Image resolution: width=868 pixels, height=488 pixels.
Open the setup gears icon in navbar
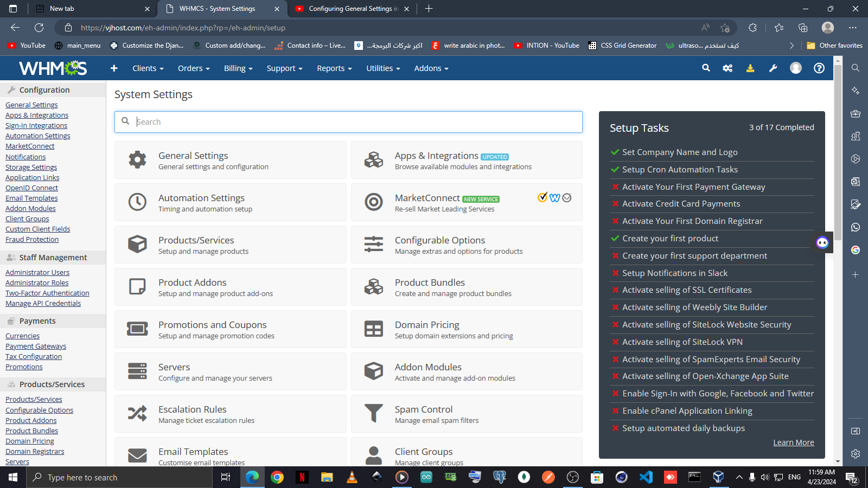[x=727, y=68]
